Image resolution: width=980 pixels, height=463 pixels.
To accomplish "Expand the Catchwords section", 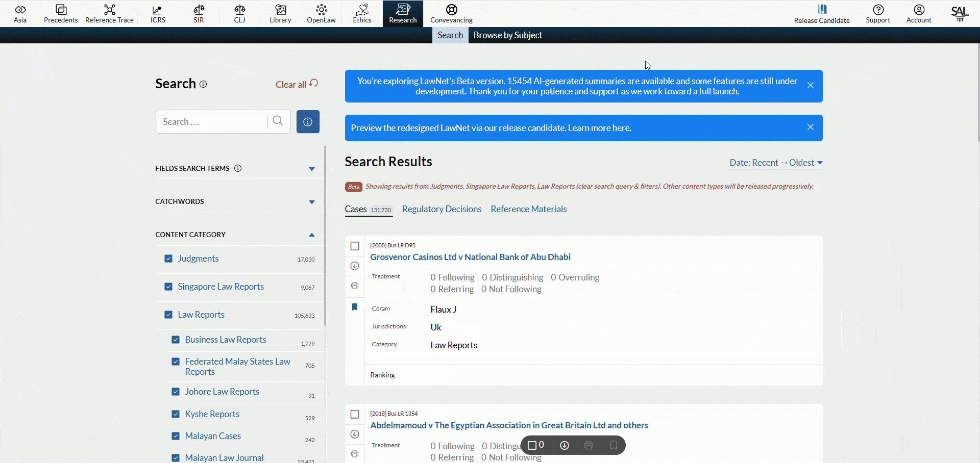I will coord(312,202).
